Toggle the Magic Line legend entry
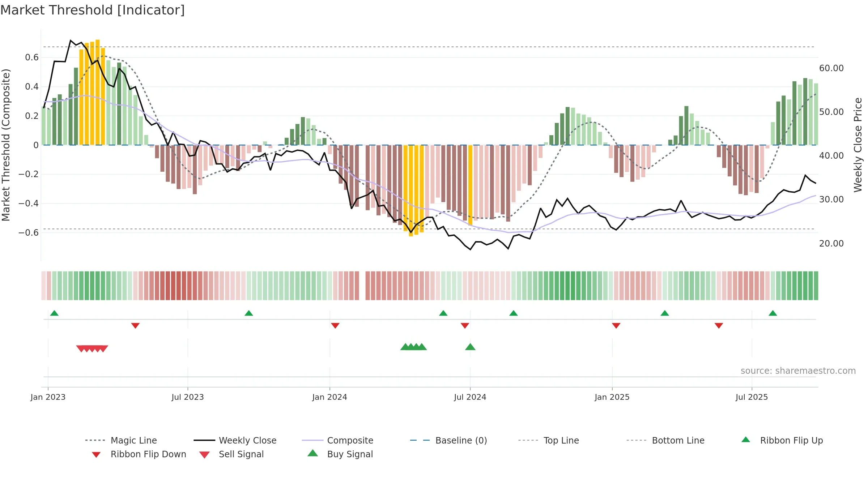Screen dimensions: 868x488 tap(121, 440)
